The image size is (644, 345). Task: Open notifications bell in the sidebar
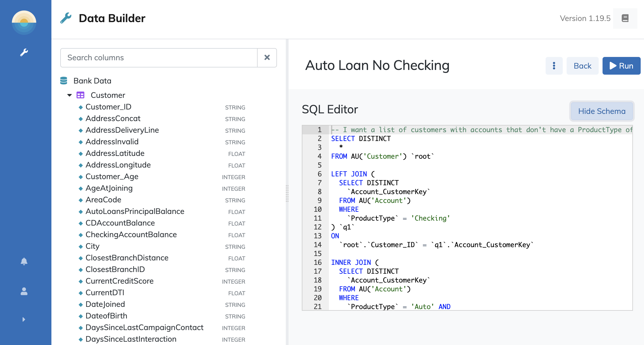click(24, 261)
